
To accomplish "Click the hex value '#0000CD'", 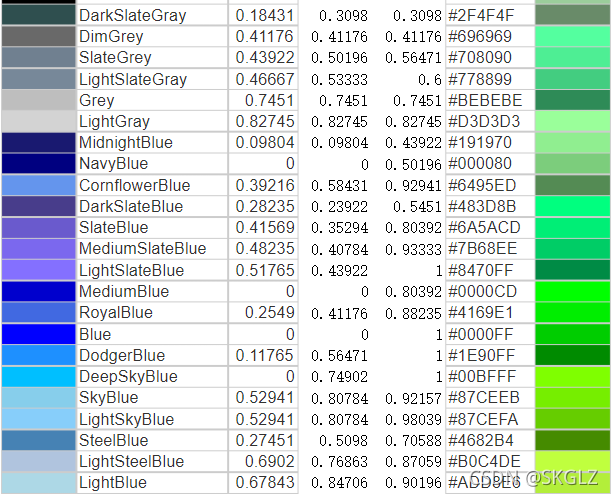I will (483, 291).
